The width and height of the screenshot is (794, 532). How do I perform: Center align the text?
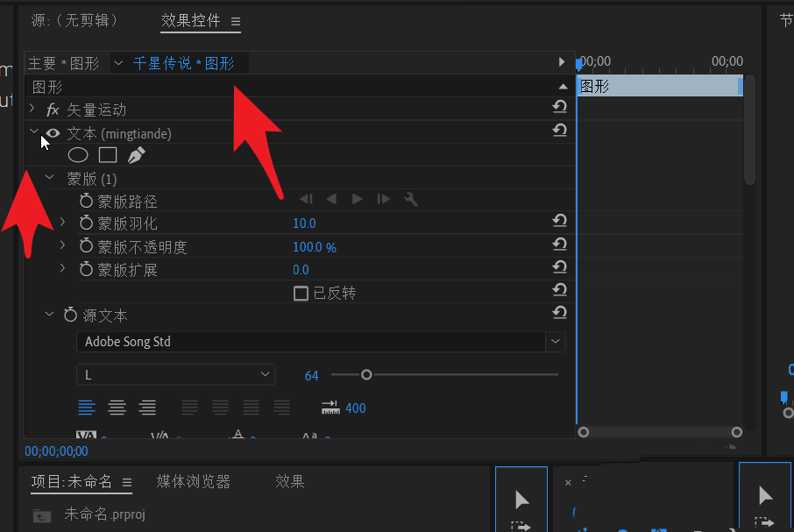[x=117, y=408]
